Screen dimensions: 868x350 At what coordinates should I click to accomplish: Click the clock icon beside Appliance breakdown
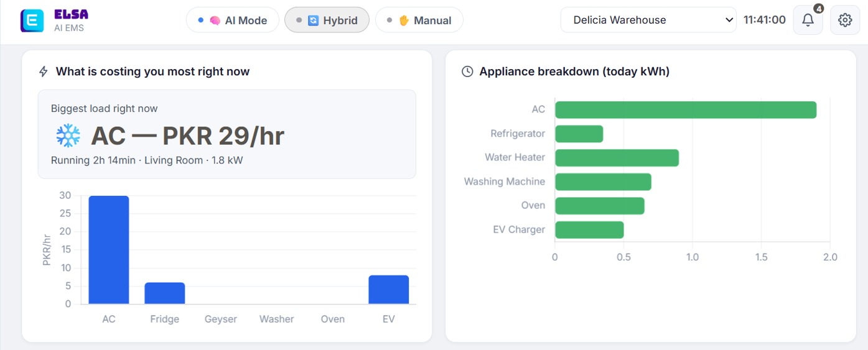467,71
